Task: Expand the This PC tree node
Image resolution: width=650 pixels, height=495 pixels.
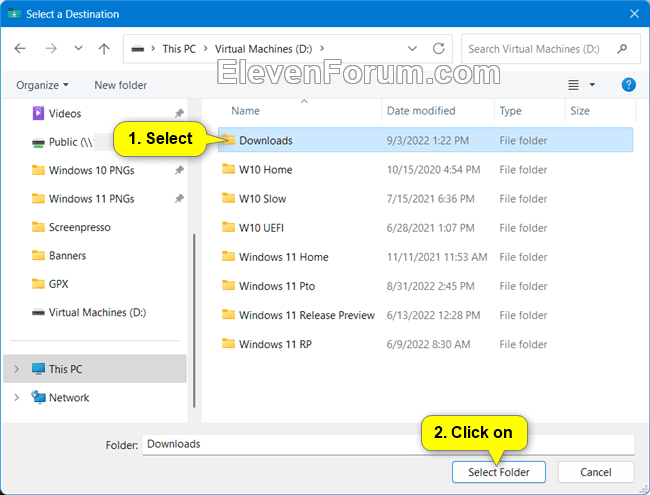Action: click(16, 369)
